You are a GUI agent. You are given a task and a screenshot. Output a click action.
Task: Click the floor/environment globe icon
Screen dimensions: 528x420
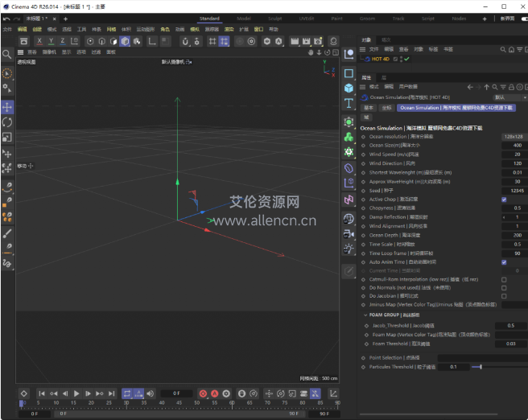[349, 219]
